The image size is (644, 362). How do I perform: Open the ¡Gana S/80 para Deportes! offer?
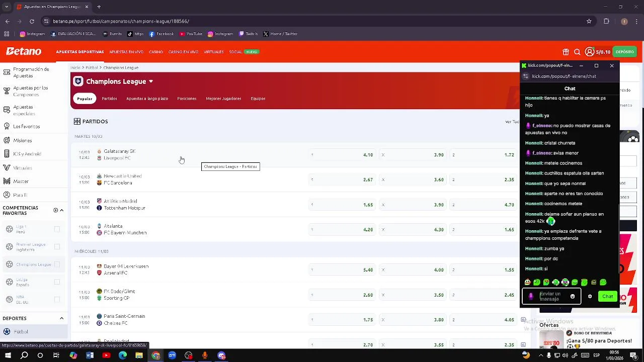(x=599, y=340)
